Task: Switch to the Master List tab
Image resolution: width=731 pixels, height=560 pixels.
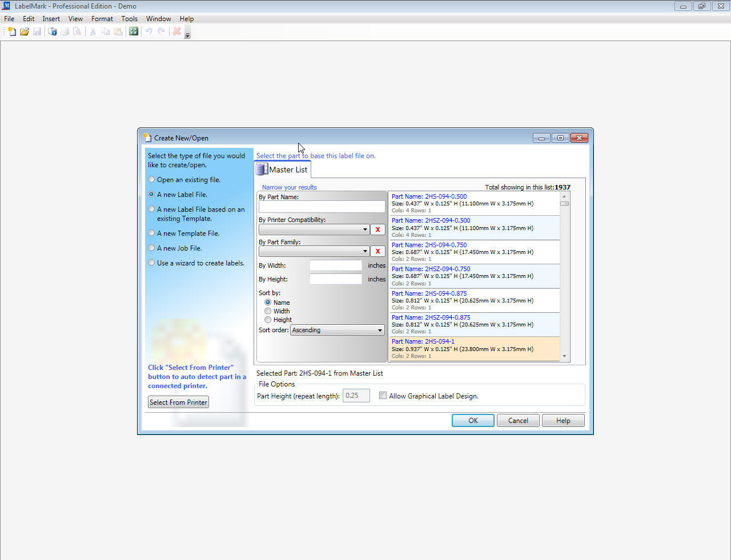Action: click(282, 170)
